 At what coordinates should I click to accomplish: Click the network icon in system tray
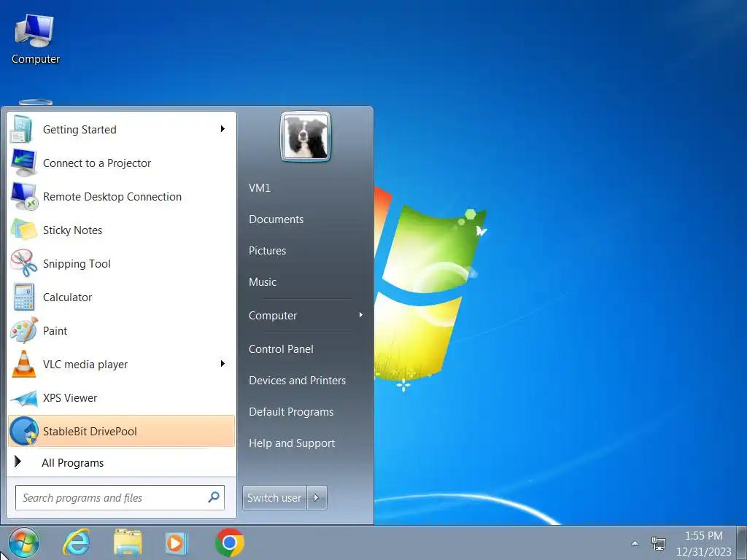click(x=659, y=542)
